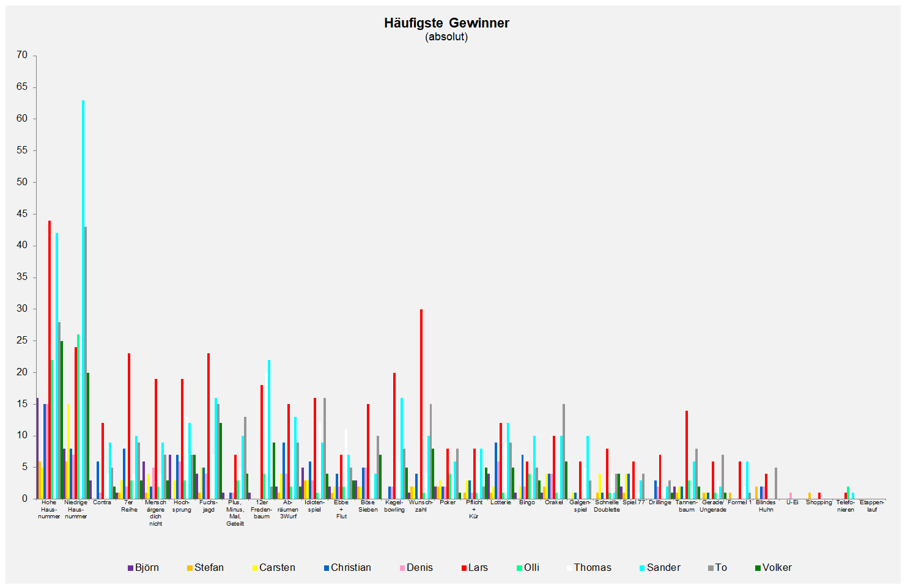Select the 'Volker' legend label

click(x=777, y=568)
